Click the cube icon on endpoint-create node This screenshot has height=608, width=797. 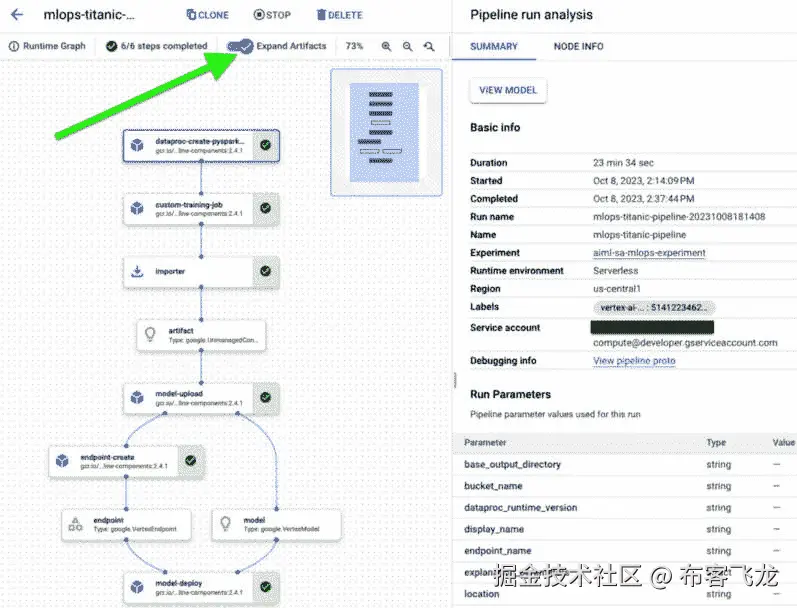pyautogui.click(x=63, y=461)
